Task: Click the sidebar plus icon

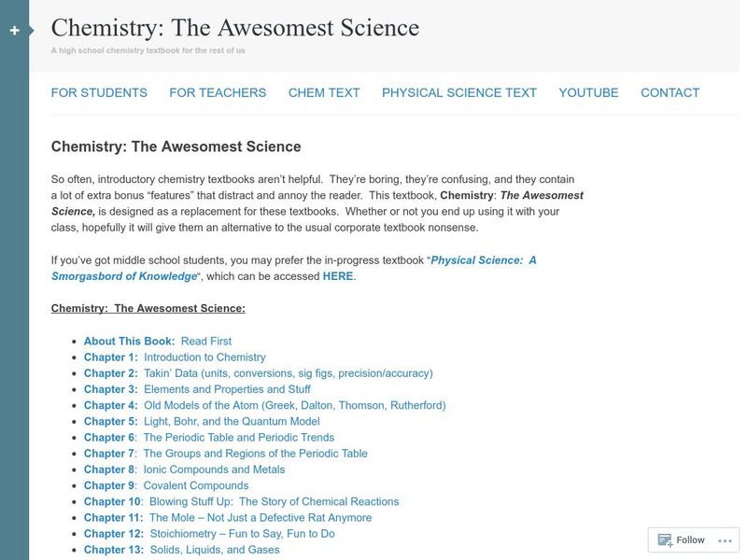Action: click(x=13, y=30)
